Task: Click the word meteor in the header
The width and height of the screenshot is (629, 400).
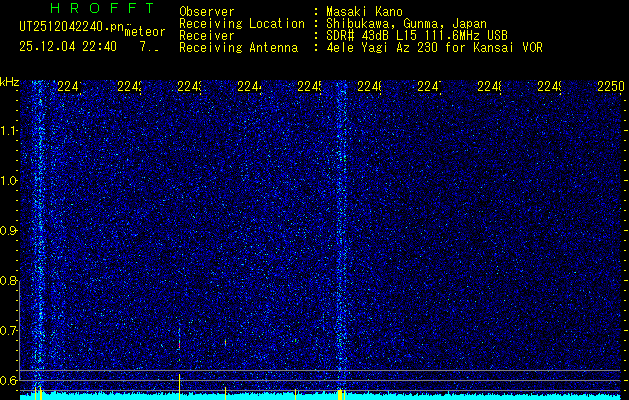Action: (x=145, y=32)
